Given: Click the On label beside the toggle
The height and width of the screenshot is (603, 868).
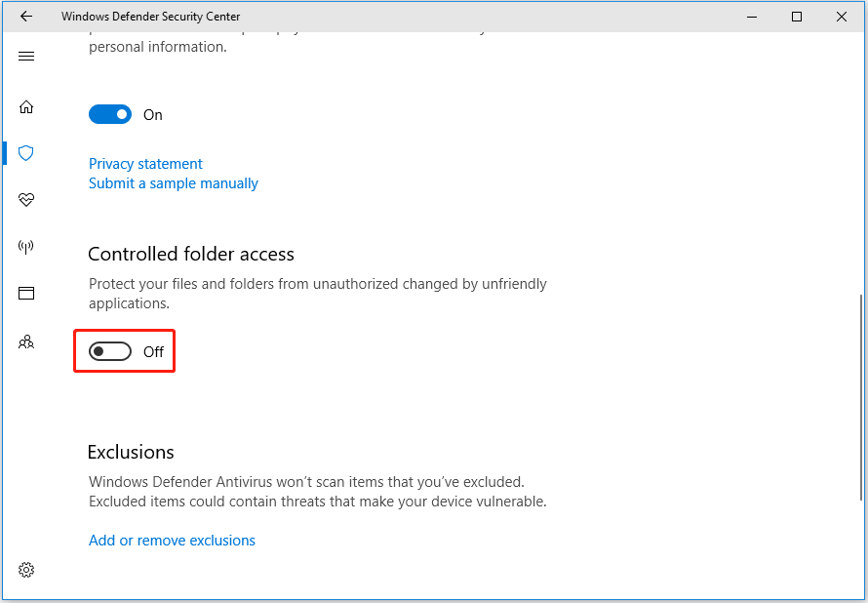Looking at the screenshot, I should click(152, 114).
